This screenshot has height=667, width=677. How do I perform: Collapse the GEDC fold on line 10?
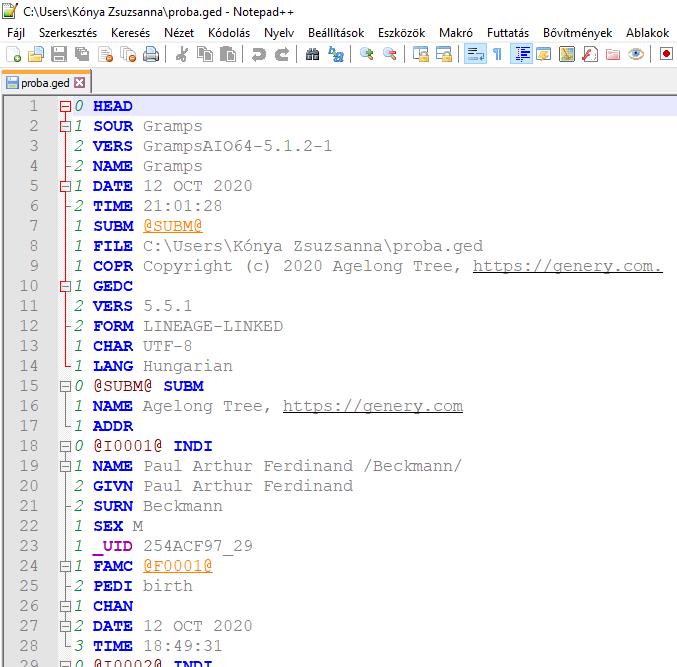point(65,286)
